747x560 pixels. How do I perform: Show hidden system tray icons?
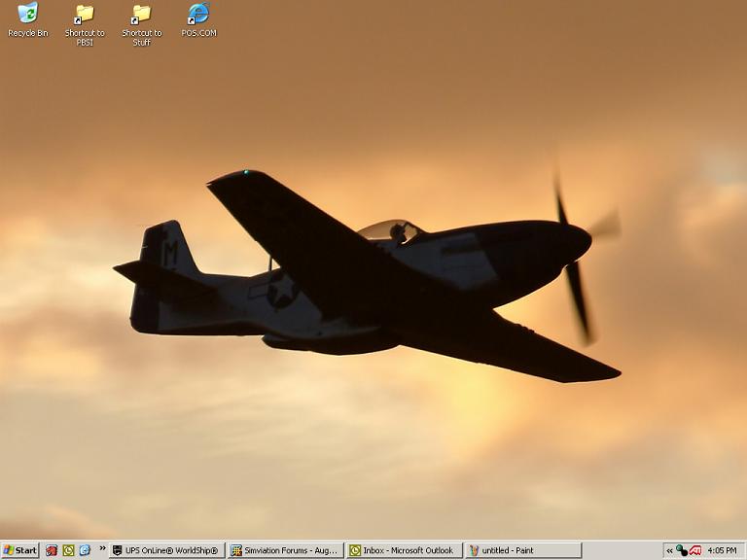tap(669, 550)
